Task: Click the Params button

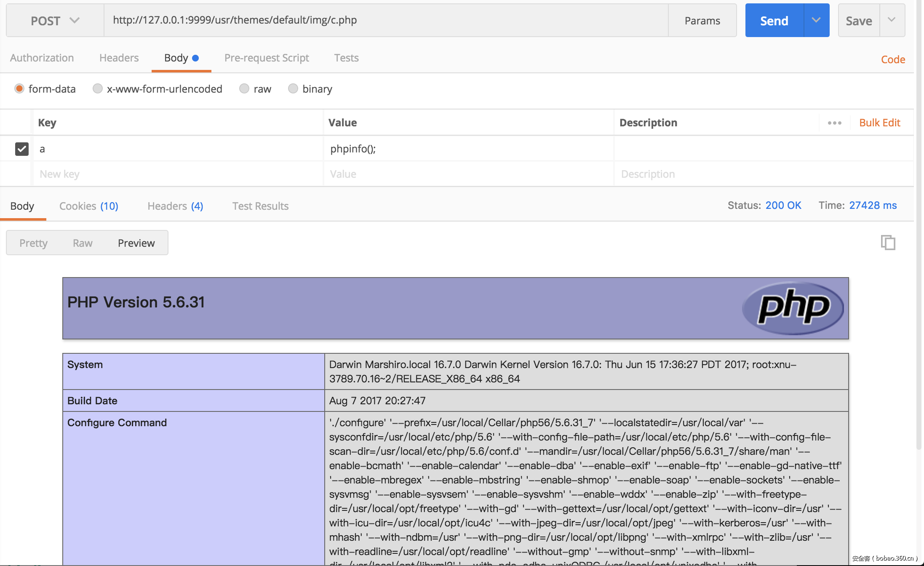Action: (x=702, y=21)
